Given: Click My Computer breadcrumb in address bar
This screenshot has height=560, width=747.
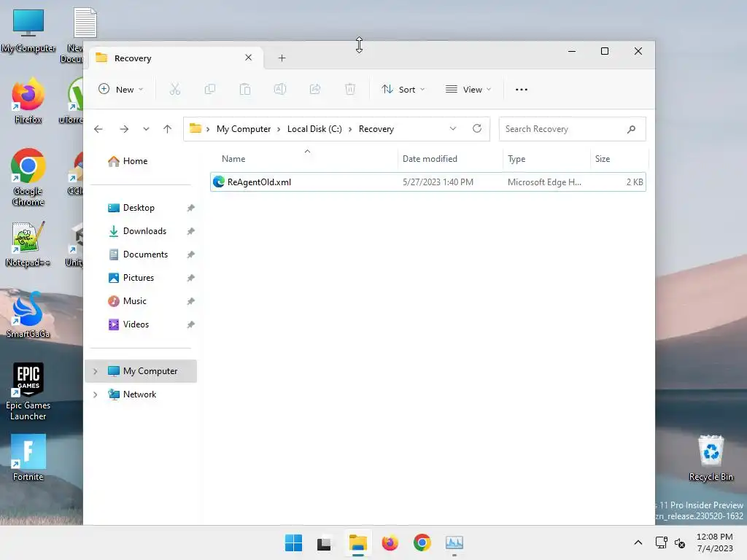Looking at the screenshot, I should click(x=244, y=129).
